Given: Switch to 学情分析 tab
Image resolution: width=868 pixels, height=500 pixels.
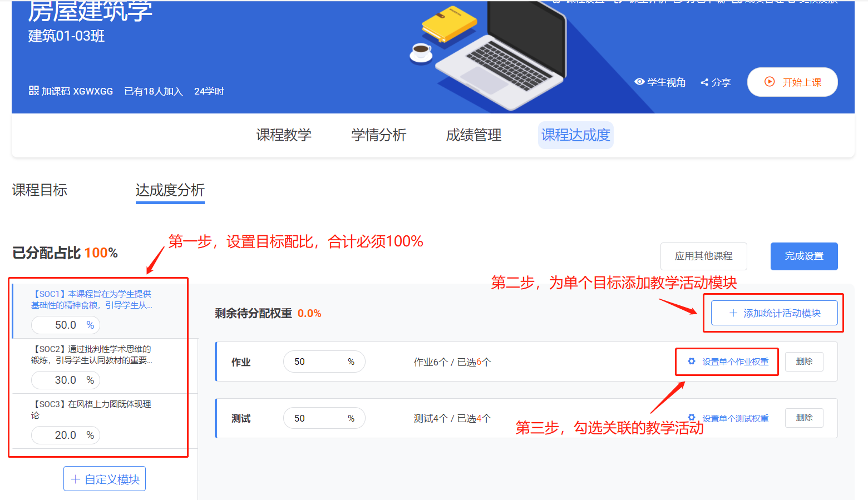Looking at the screenshot, I should pyautogui.click(x=378, y=135).
